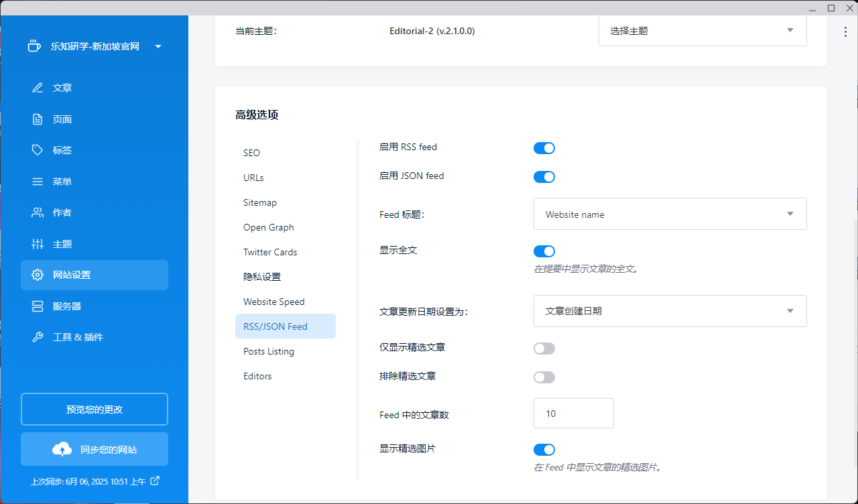Click the people icon beside 作者
Screen dimensions: 858x504
tap(38, 212)
